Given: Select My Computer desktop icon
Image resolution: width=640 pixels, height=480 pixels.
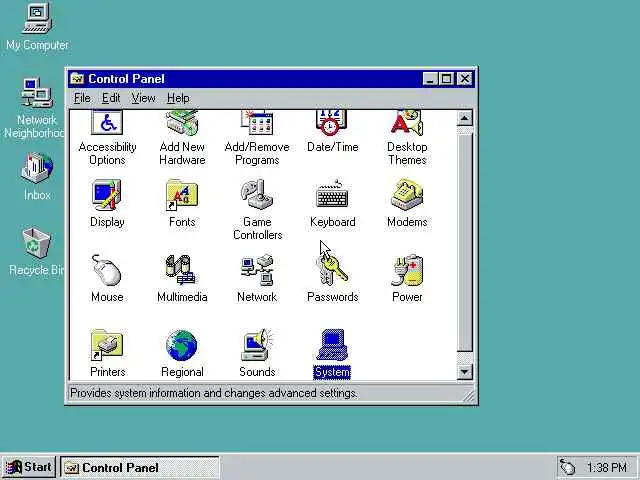Looking at the screenshot, I should (x=37, y=18).
